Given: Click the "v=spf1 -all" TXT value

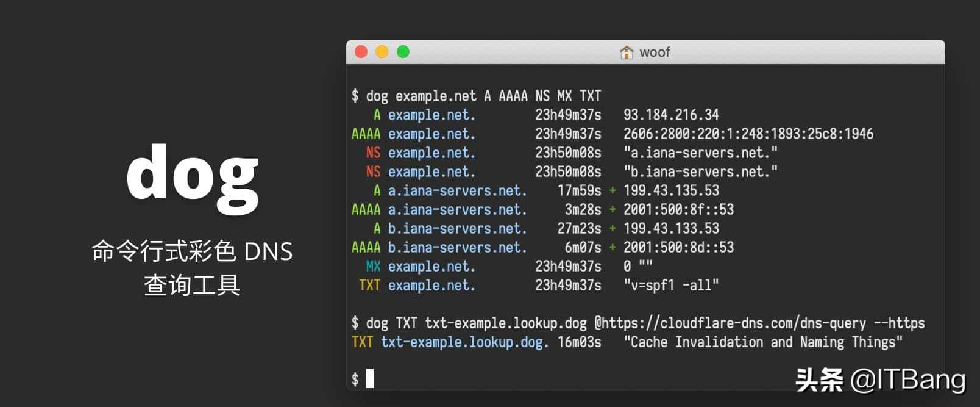Looking at the screenshot, I should [x=671, y=285].
